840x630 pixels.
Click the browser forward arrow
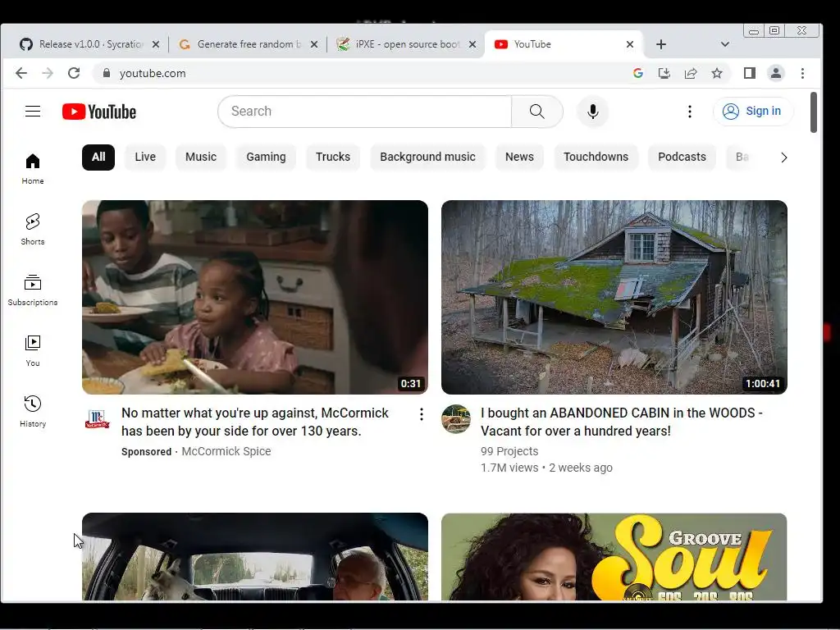[48, 73]
